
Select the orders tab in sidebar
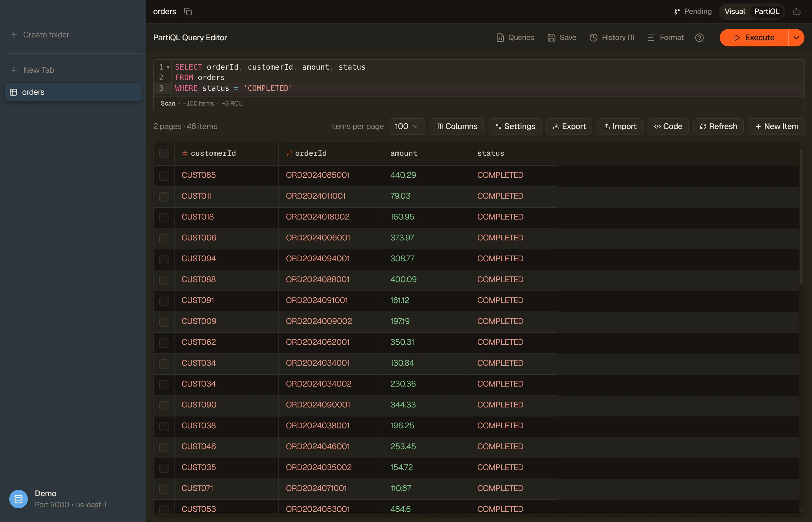pos(73,92)
